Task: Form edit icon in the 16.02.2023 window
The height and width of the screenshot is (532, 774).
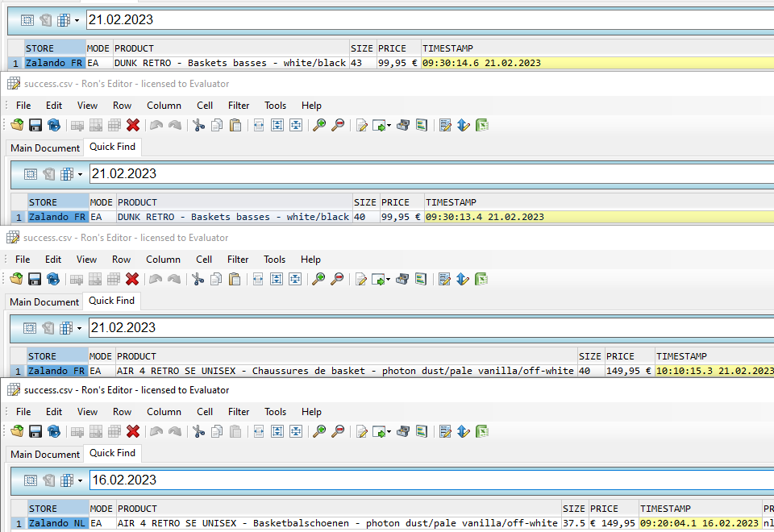Action: [445, 431]
